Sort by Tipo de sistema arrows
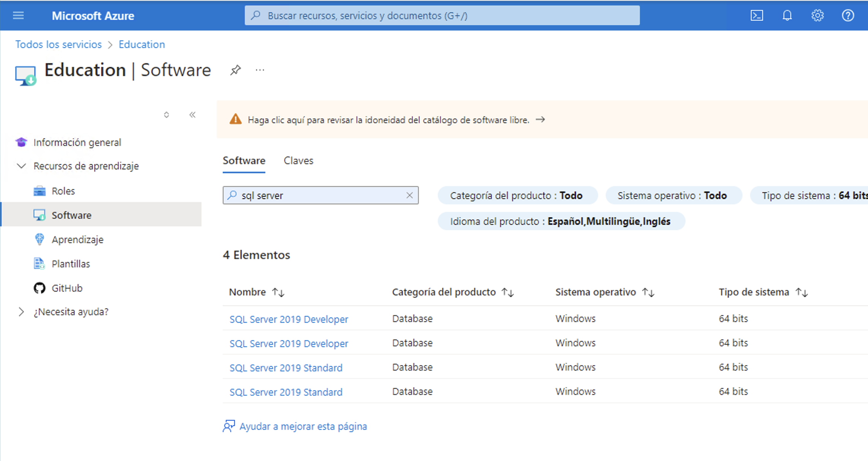Viewport: 868px width, 461px height. [802, 292]
